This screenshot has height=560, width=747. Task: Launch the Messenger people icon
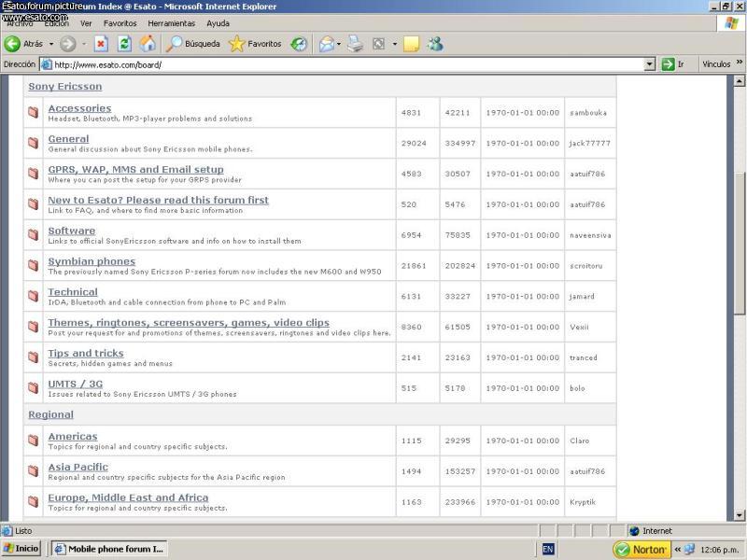435,44
